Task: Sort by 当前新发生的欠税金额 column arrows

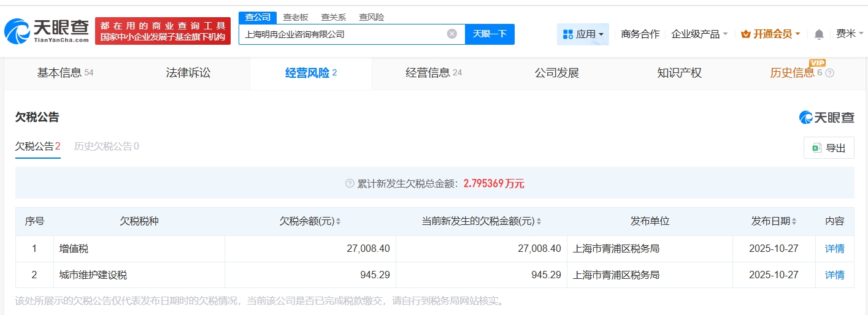Action: [x=539, y=222]
